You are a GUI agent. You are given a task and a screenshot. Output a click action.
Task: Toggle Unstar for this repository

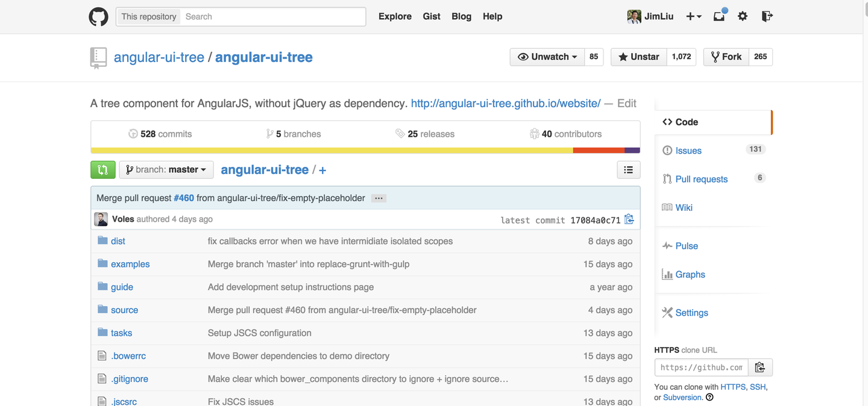[x=638, y=57]
